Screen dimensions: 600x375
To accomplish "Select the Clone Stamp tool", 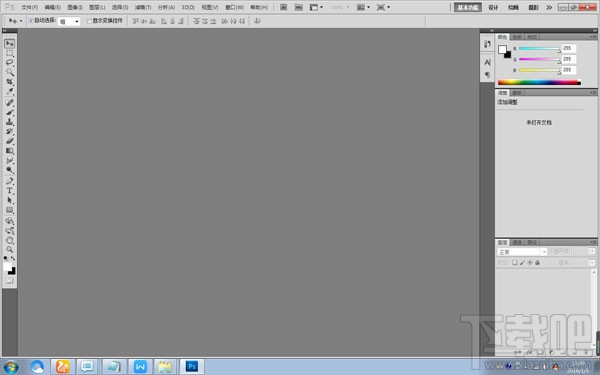I will (10, 122).
